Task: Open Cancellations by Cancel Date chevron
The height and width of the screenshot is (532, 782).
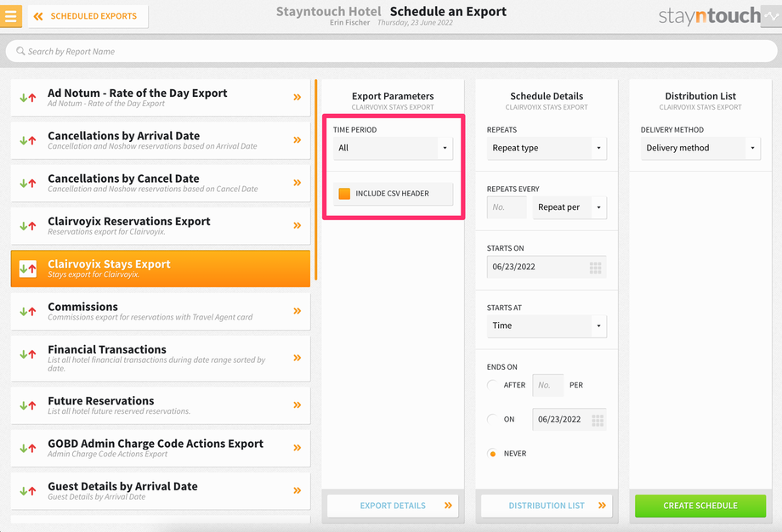Action: pos(297,183)
